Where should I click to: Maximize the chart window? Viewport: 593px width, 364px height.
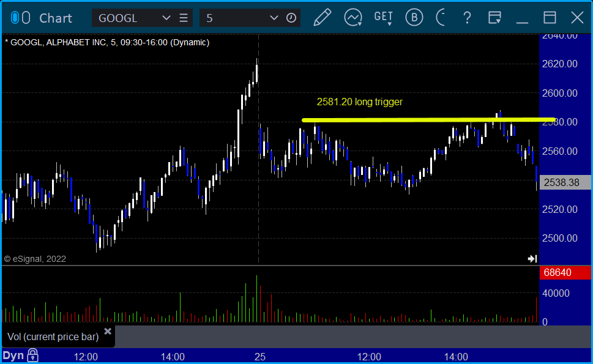tap(550, 18)
